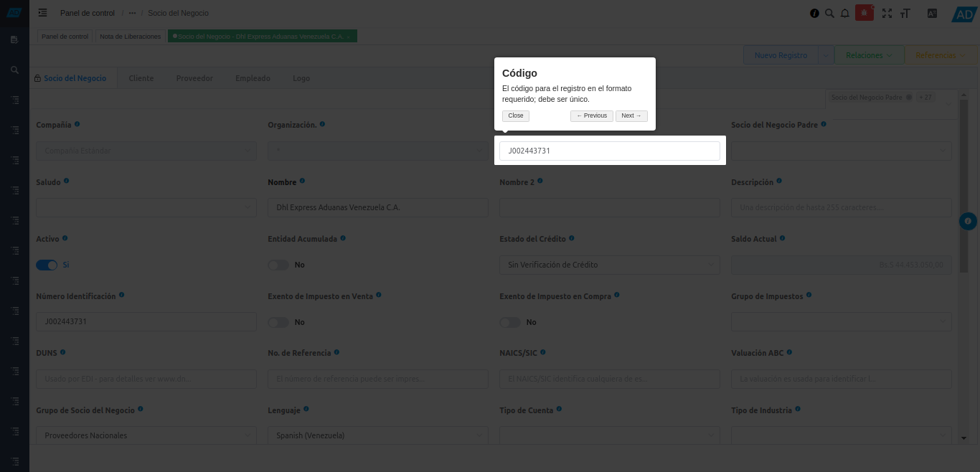Show info for Descripción field
Screen dimensions: 980x472
coord(778,181)
